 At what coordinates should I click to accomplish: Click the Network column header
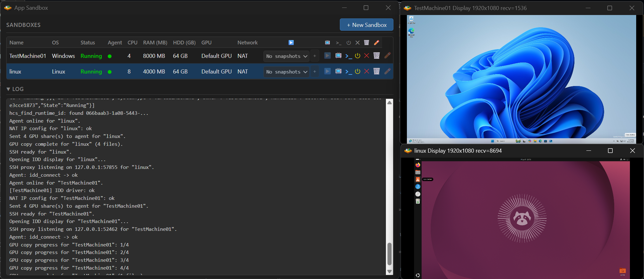tap(247, 43)
